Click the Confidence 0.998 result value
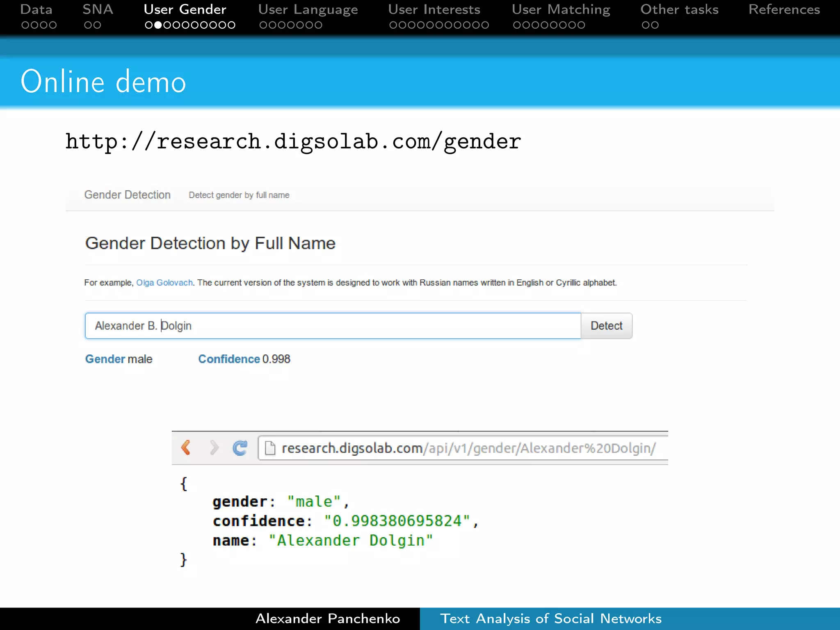This screenshot has height=630, width=840. tap(244, 359)
